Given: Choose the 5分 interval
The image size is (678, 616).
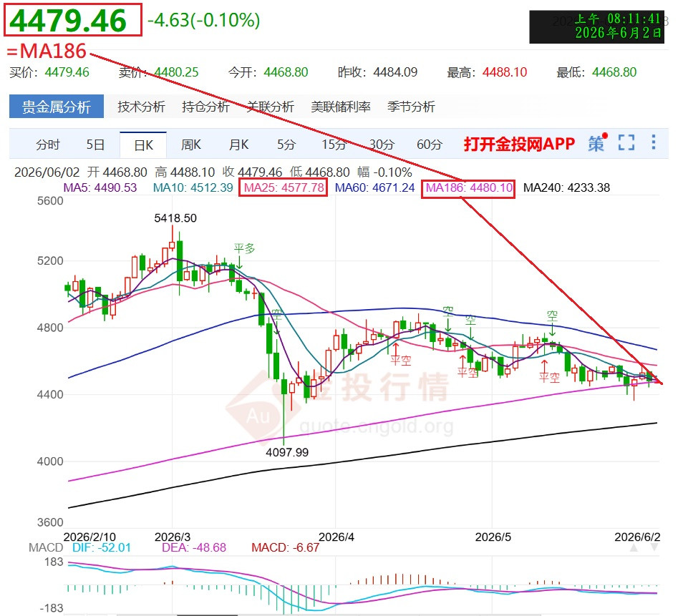Looking at the screenshot, I should [286, 145].
